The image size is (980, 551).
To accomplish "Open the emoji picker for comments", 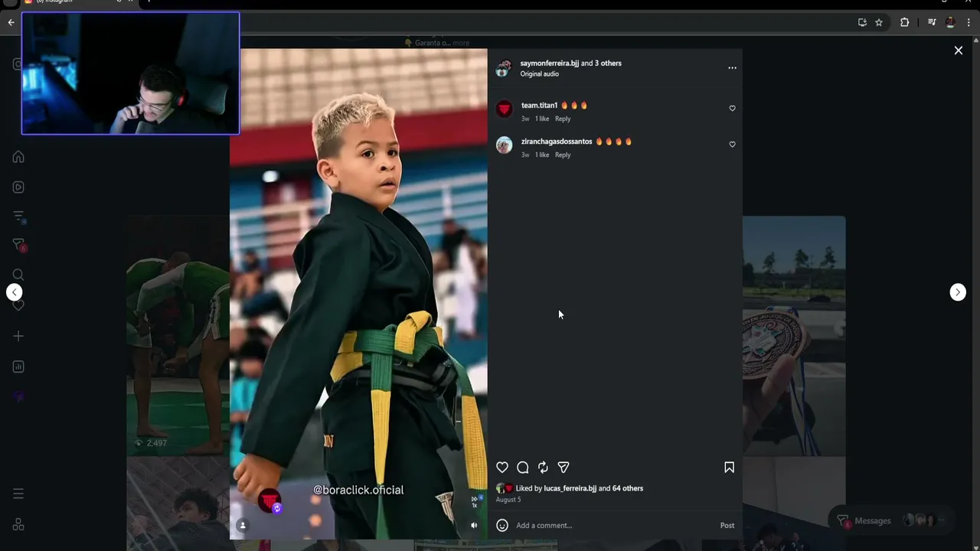I will point(502,525).
